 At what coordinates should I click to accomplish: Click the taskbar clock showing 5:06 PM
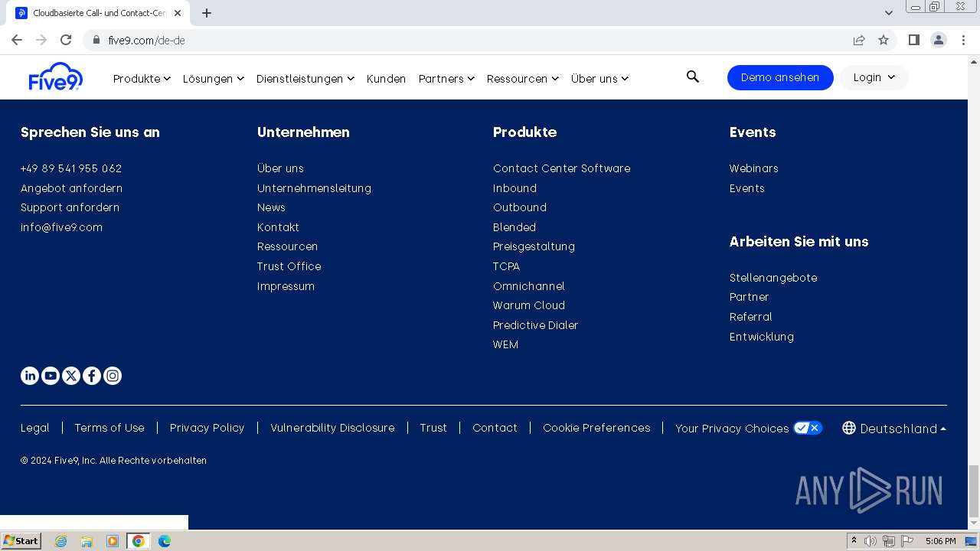(940, 541)
